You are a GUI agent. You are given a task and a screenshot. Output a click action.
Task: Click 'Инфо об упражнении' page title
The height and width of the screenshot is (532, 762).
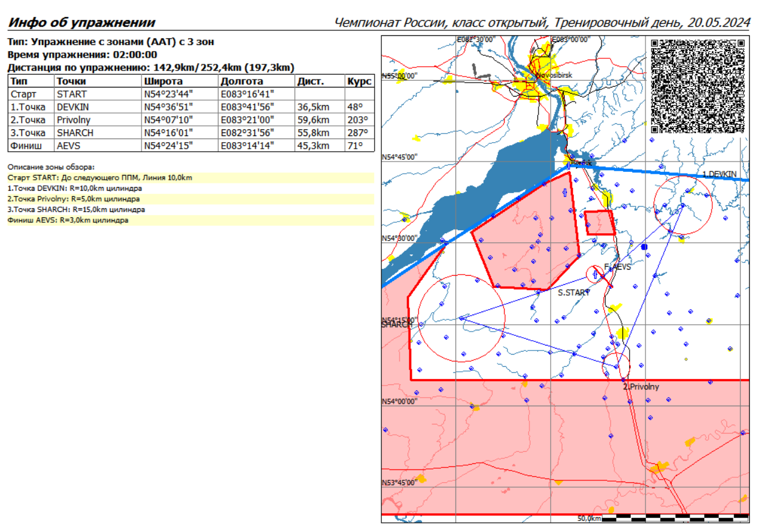pos(81,23)
